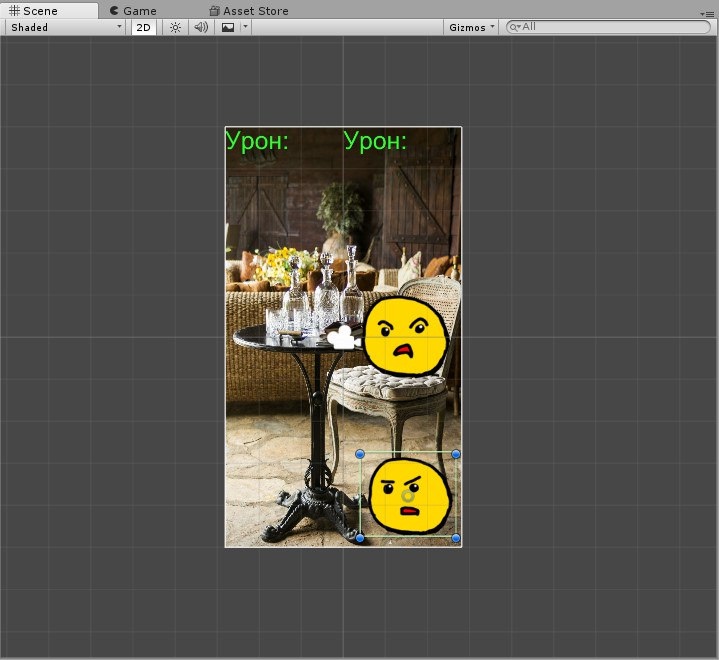719x660 pixels.
Task: Click top-left blue resize handle of selection
Action: click(360, 454)
